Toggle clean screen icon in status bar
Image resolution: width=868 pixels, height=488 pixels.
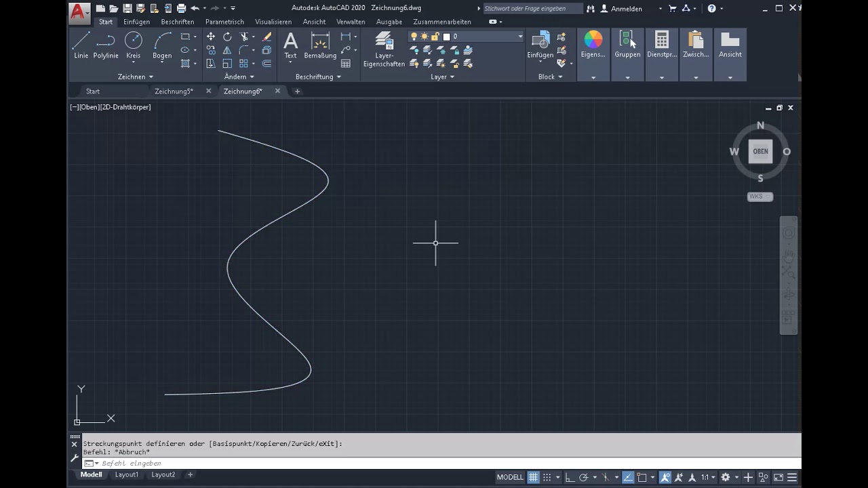pyautogui.click(x=778, y=477)
